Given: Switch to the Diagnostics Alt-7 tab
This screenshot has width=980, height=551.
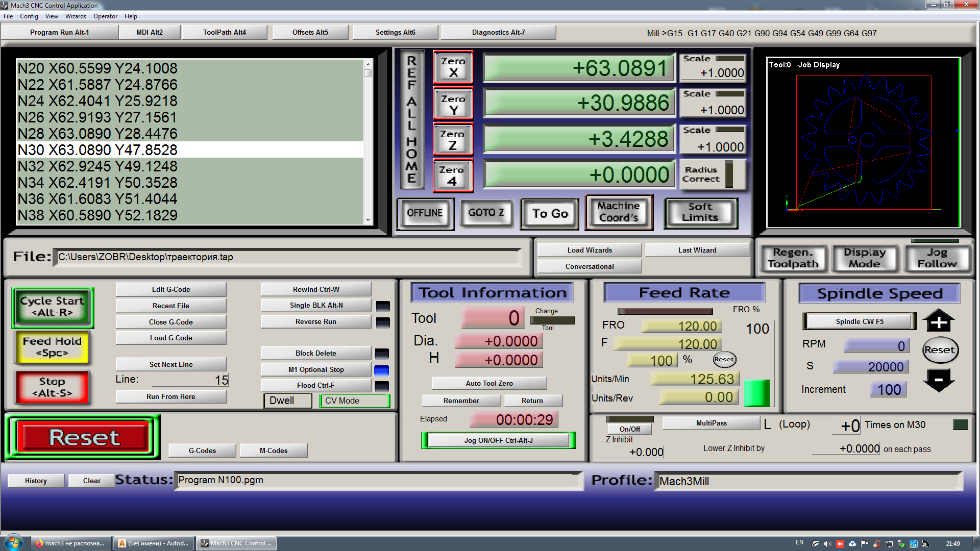Looking at the screenshot, I should pyautogui.click(x=498, y=32).
